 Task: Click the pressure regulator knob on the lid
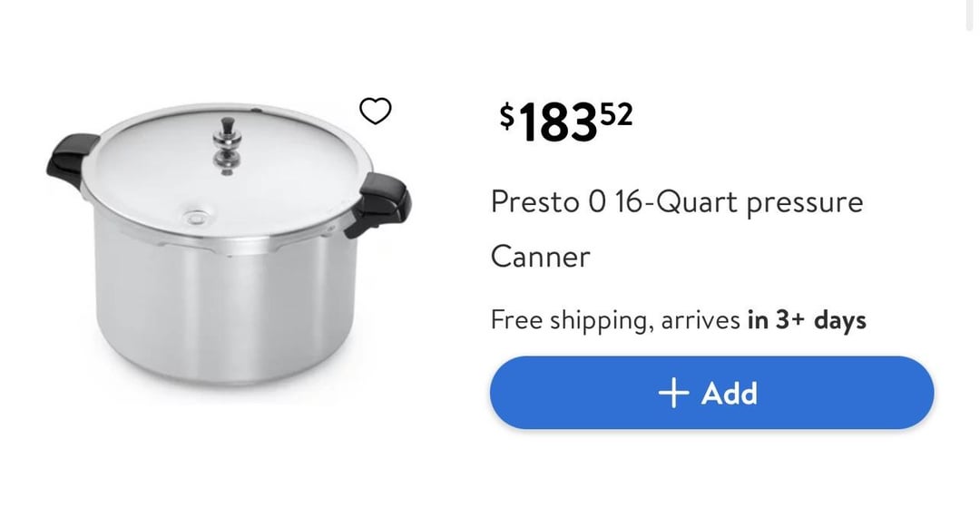coord(226,145)
